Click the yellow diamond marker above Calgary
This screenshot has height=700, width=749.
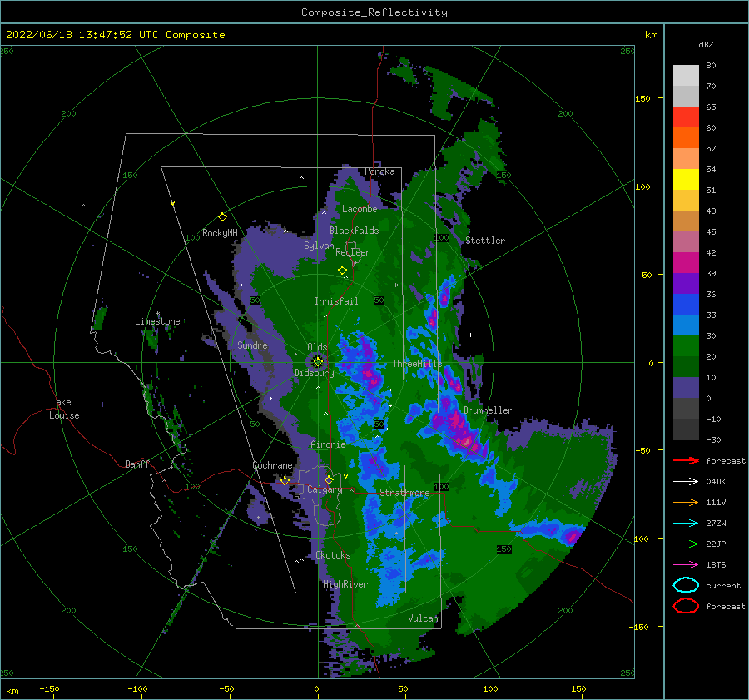pyautogui.click(x=329, y=479)
